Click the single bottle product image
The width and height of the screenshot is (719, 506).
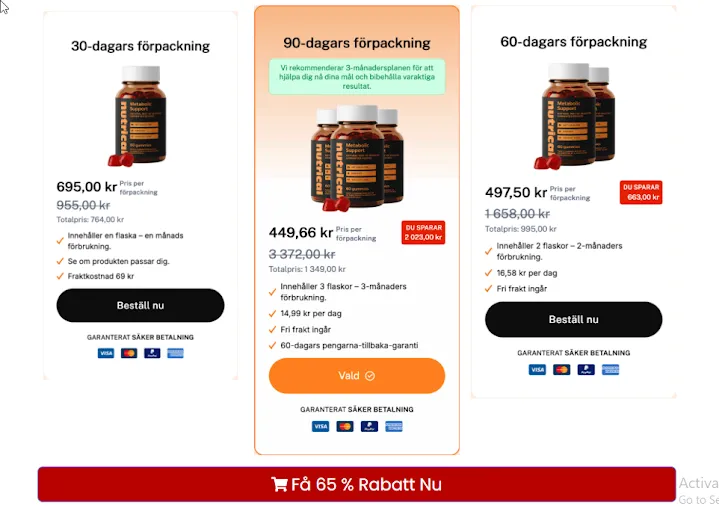[x=139, y=116]
